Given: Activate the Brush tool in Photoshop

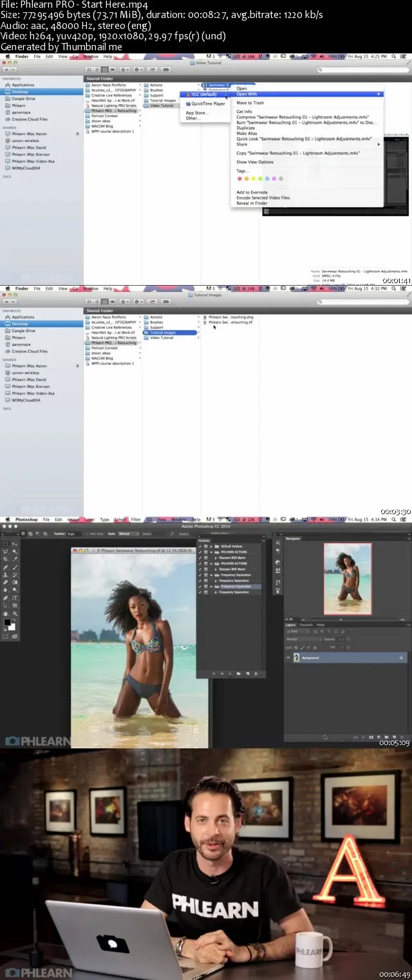Looking at the screenshot, I should pyautogui.click(x=14, y=567).
